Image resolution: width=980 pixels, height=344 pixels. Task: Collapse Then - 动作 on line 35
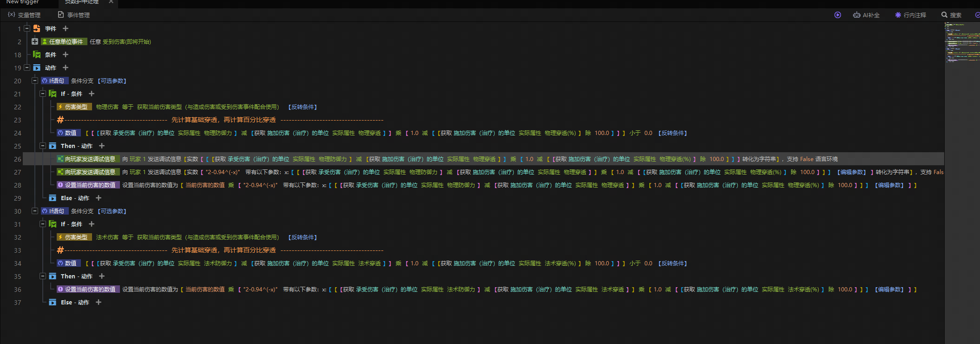[x=43, y=276]
